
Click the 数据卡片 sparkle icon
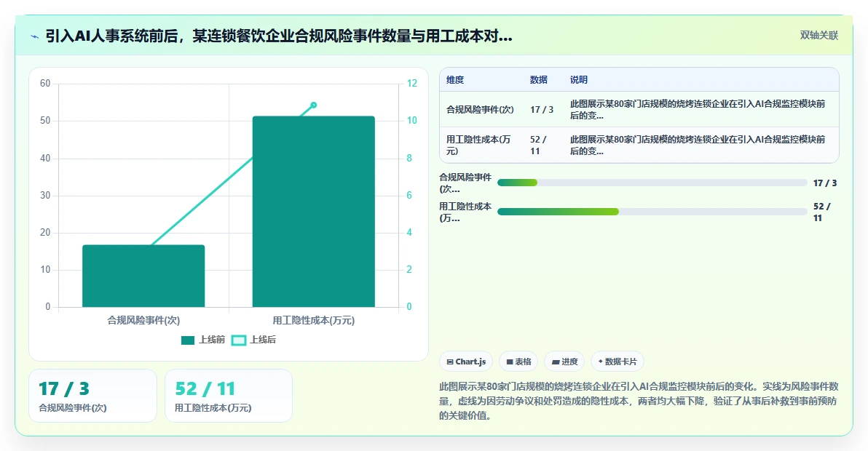click(601, 362)
